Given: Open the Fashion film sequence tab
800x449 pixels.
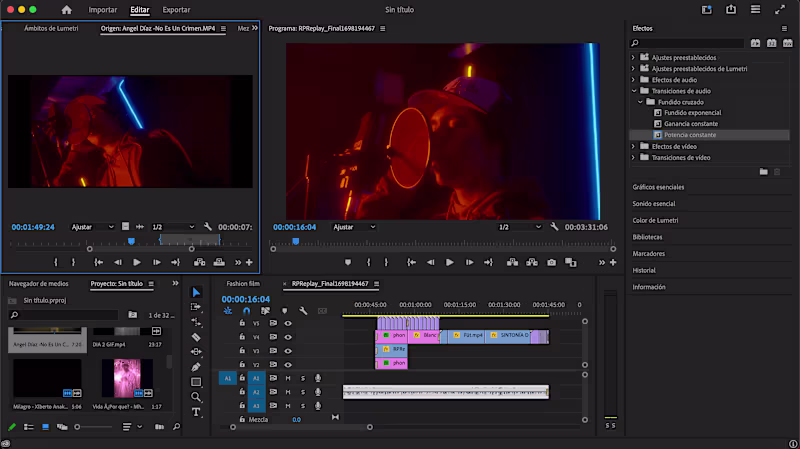Looking at the screenshot, I should coord(243,284).
